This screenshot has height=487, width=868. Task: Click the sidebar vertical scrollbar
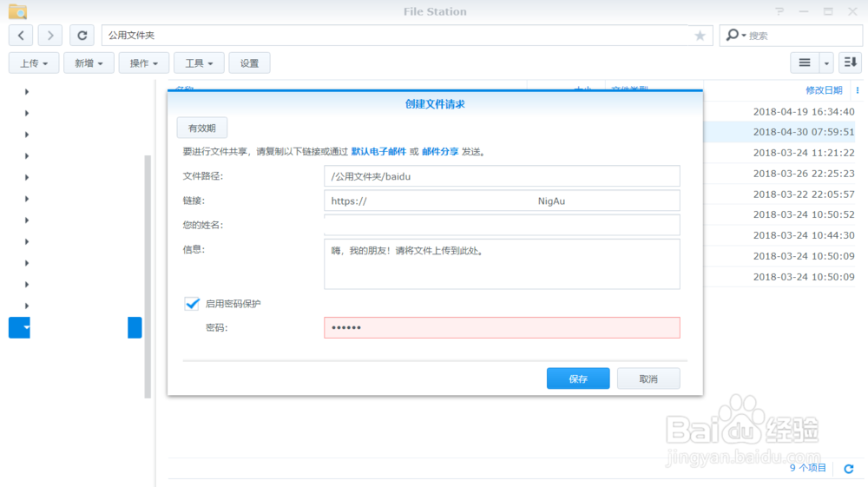pos(148,277)
